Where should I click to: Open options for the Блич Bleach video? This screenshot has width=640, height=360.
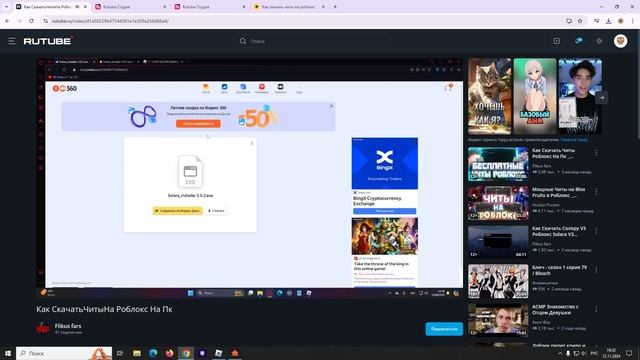596,270
